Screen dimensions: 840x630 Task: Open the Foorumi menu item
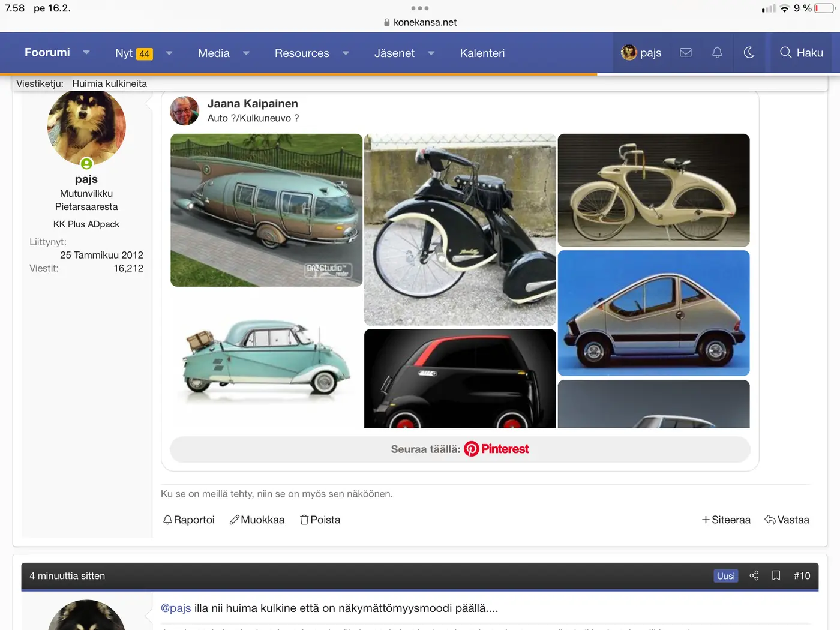(47, 53)
